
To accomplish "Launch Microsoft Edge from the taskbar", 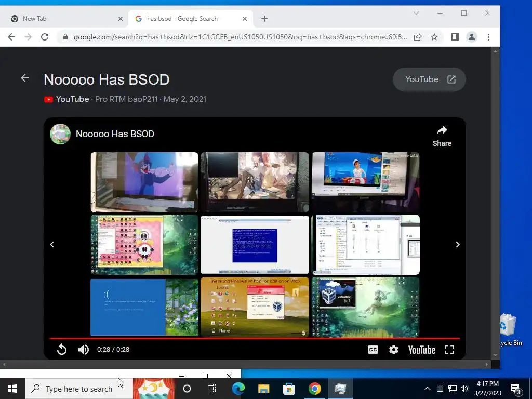I will pyautogui.click(x=238, y=389).
